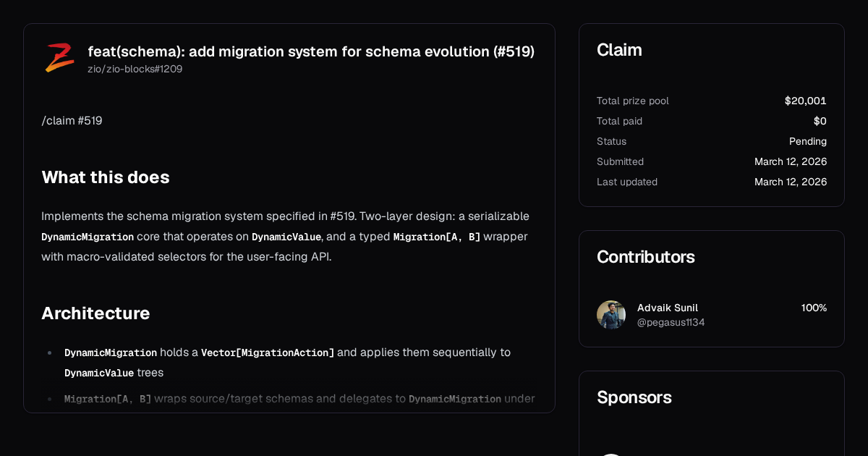Click the 100% contribution share
The height and width of the screenshot is (456, 868).
[814, 308]
